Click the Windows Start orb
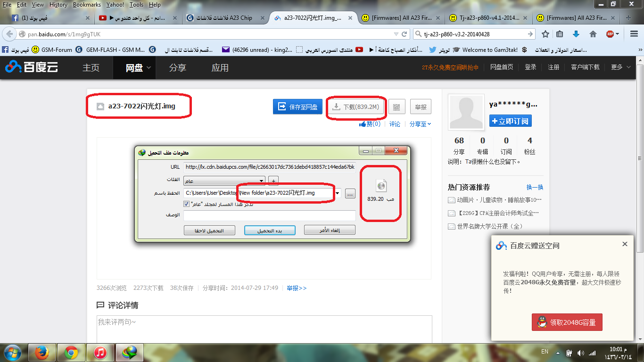The image size is (644, 362). (x=12, y=352)
